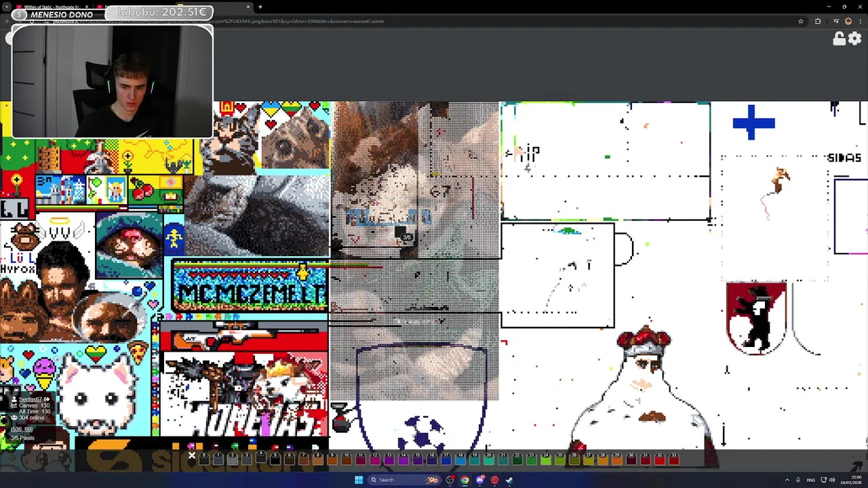Pick palette color 13 purple

point(389,460)
